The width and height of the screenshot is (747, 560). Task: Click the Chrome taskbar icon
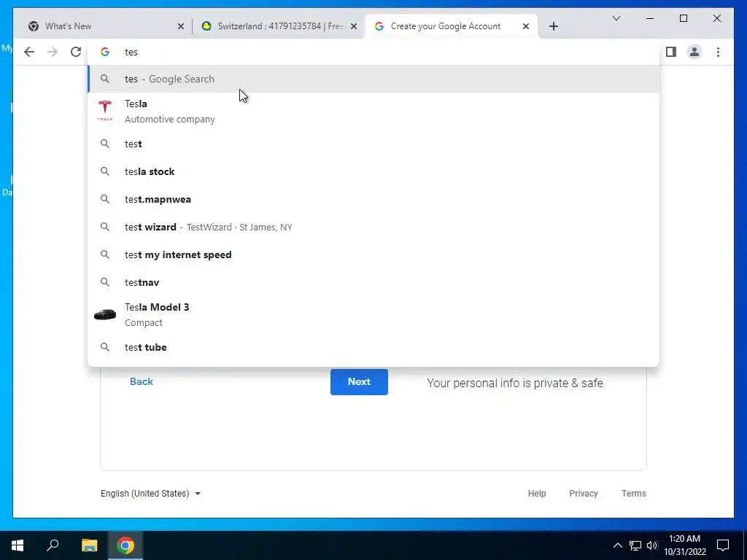pos(125,545)
